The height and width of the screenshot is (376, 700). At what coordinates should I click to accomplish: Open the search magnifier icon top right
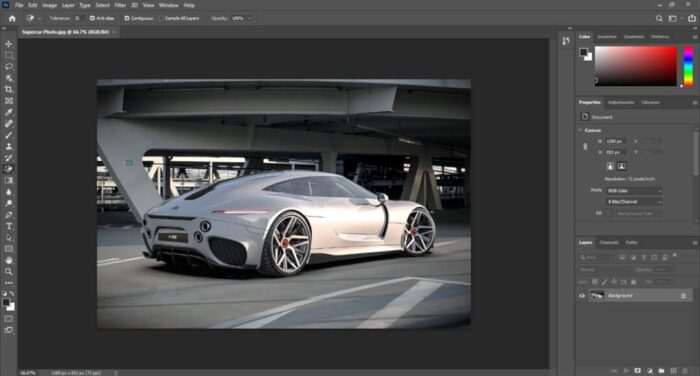coord(659,18)
